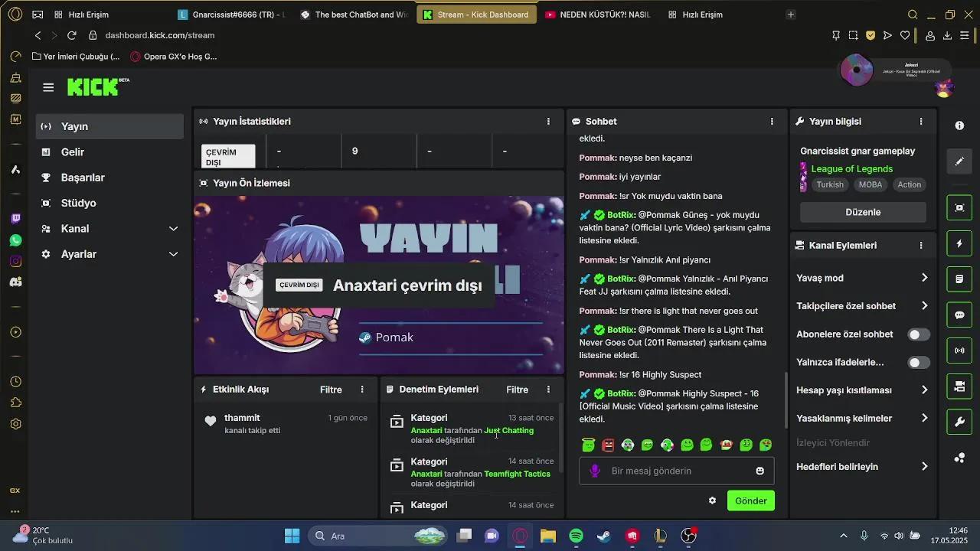Open extensions cube icon in Opera sidebar
Viewport: 980px width, 551px height.
tap(15, 403)
